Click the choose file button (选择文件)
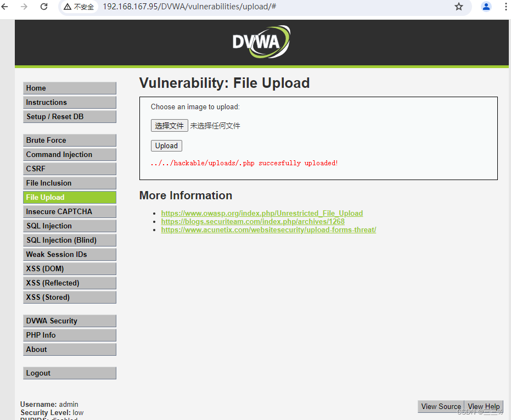This screenshot has height=420, width=511. [x=170, y=126]
